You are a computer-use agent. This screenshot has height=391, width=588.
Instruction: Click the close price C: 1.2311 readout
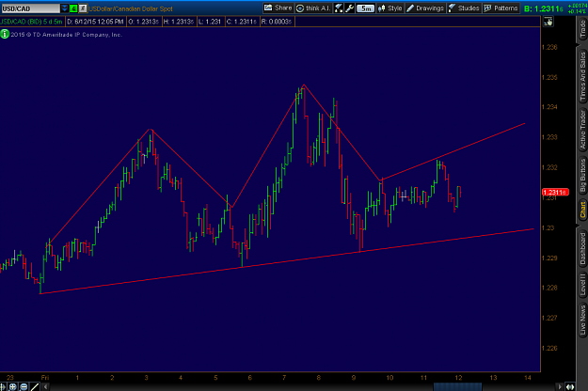point(242,22)
